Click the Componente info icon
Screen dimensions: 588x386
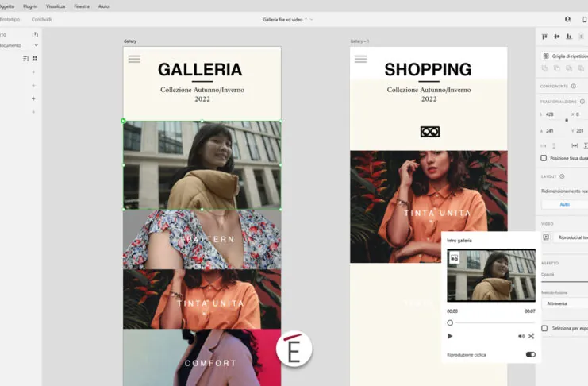pos(574,86)
